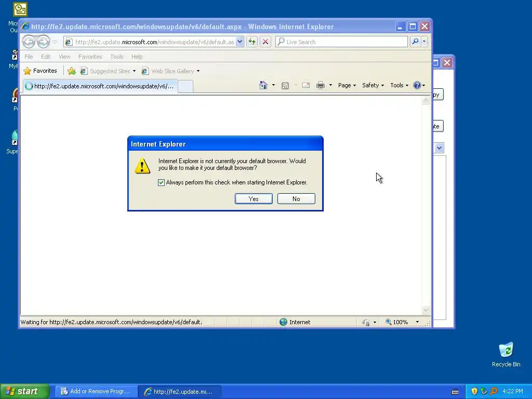Expand the Home button dropdown arrow
Viewport: 532px width, 399px height.
pos(273,85)
